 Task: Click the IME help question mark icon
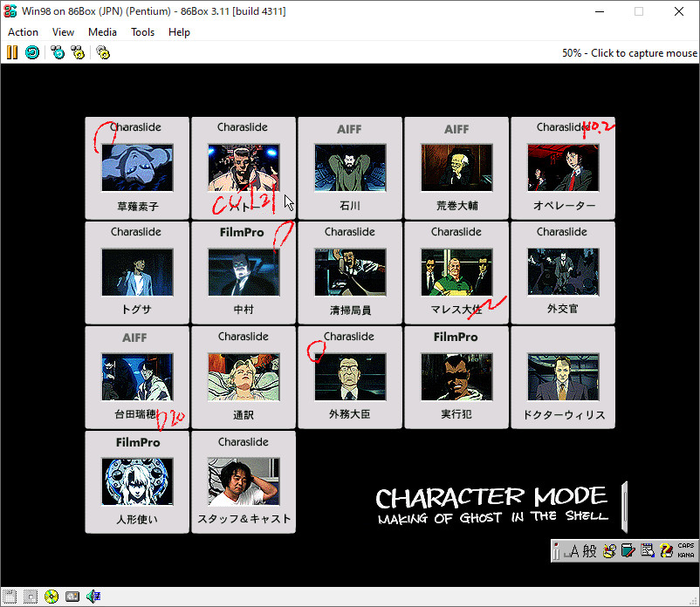667,551
